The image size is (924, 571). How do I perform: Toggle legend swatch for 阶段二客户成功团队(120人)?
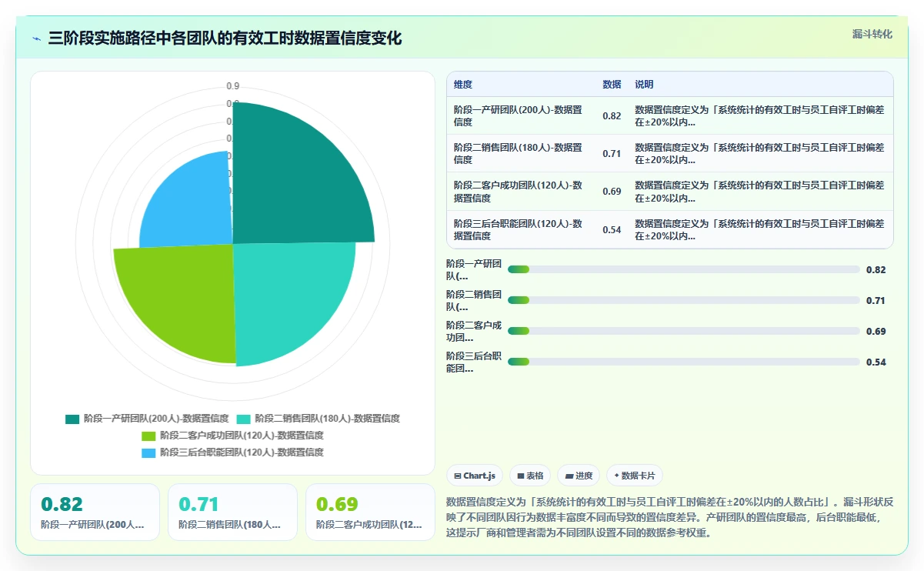(x=148, y=436)
